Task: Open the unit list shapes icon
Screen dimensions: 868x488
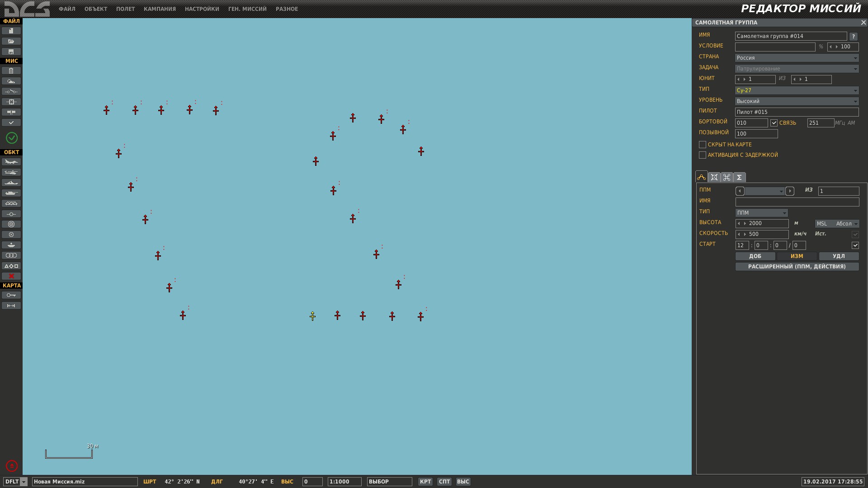Action: click(x=11, y=266)
